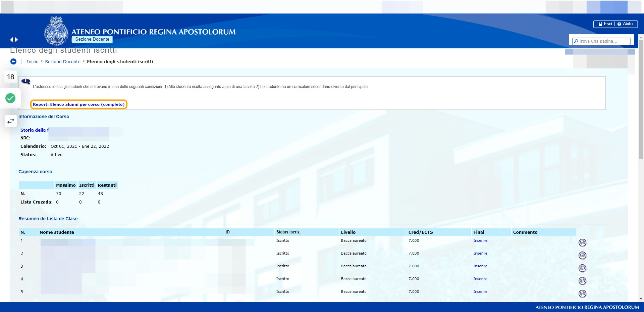Screen dimensions: 644x312
Task: Click the swap arrows icon in sidebar
Action: (11, 121)
